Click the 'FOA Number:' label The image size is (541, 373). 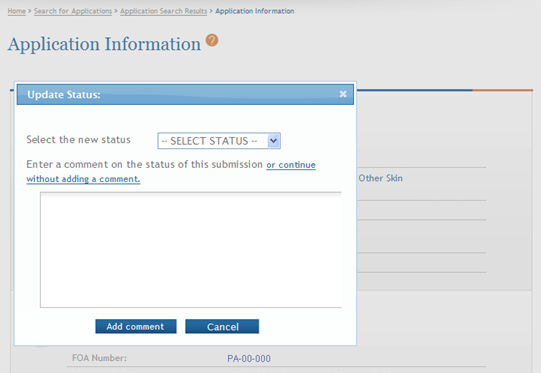(99, 358)
